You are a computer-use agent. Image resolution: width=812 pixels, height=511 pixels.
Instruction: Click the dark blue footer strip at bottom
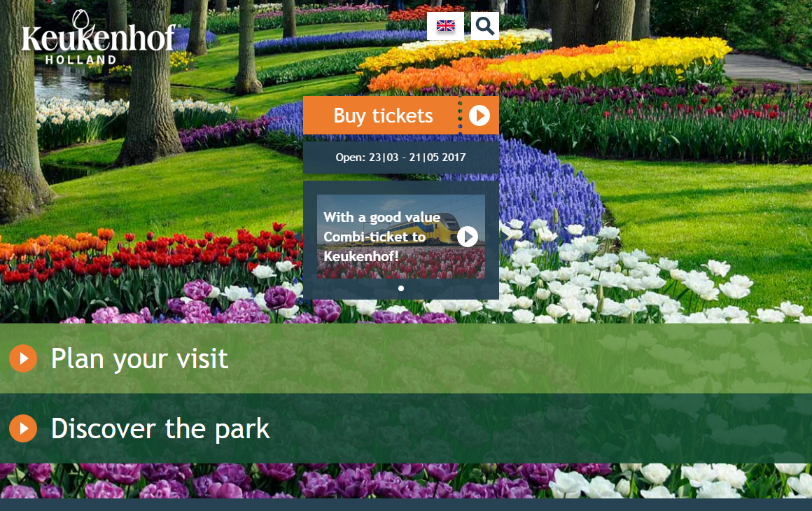pos(406,505)
